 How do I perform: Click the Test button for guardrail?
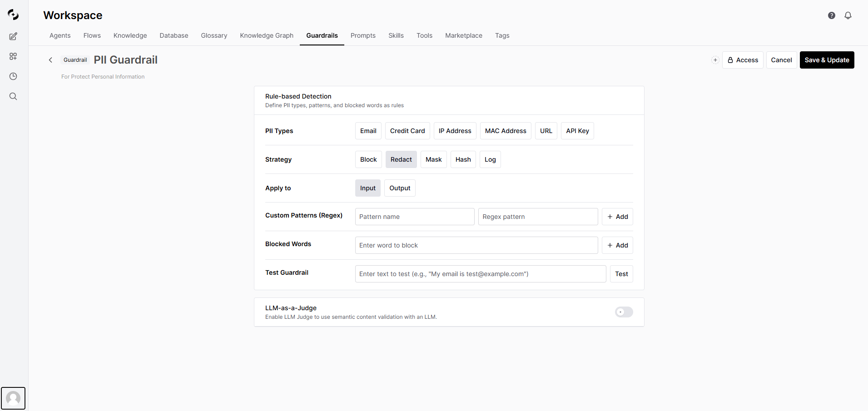pos(621,274)
